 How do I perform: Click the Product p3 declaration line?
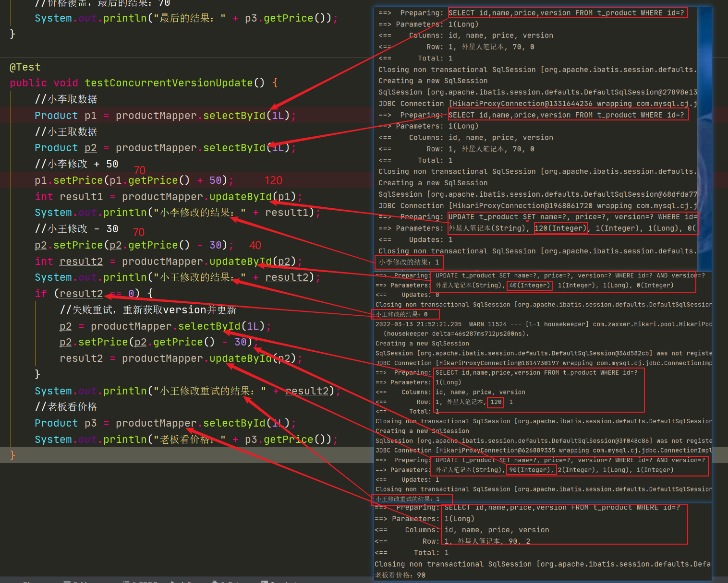165,423
